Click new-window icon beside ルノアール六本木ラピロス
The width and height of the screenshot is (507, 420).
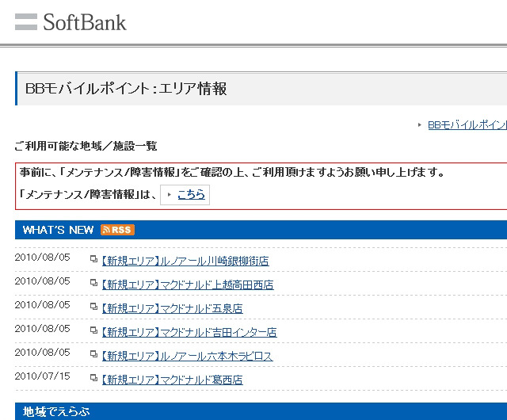point(93,353)
